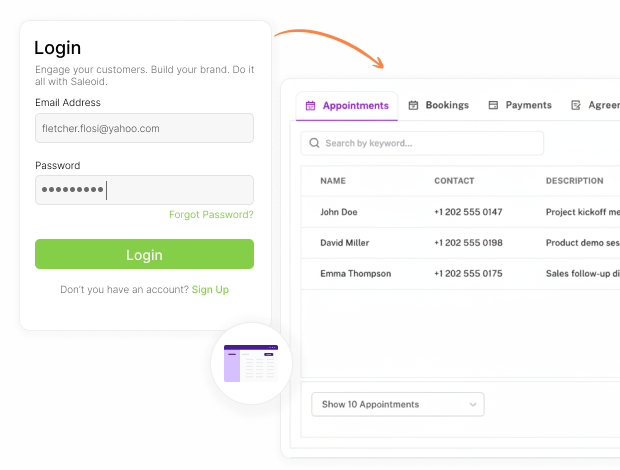
Task: Open the Show 10 Appointments dropdown
Action: pos(398,404)
